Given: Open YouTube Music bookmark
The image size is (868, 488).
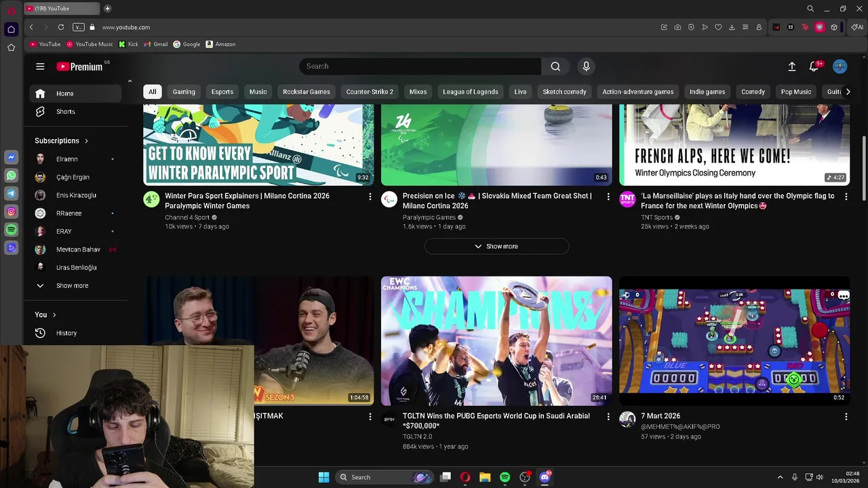Looking at the screenshot, I should point(90,44).
